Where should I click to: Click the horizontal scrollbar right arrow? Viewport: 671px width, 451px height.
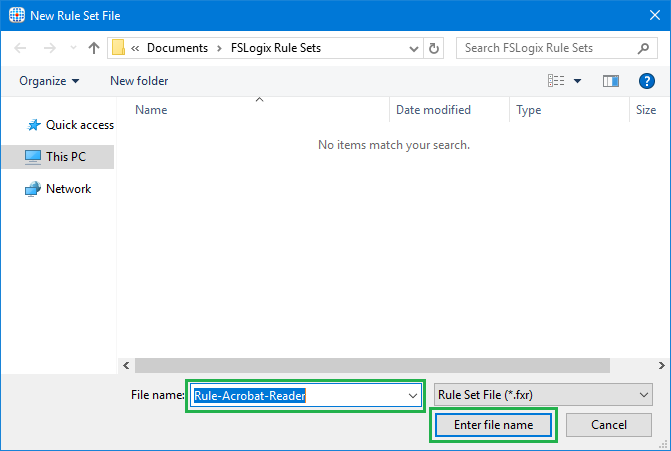pos(662,365)
